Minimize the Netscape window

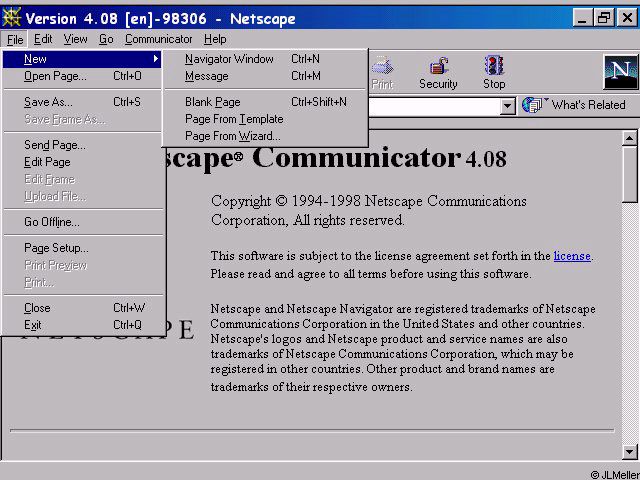(x=582, y=18)
